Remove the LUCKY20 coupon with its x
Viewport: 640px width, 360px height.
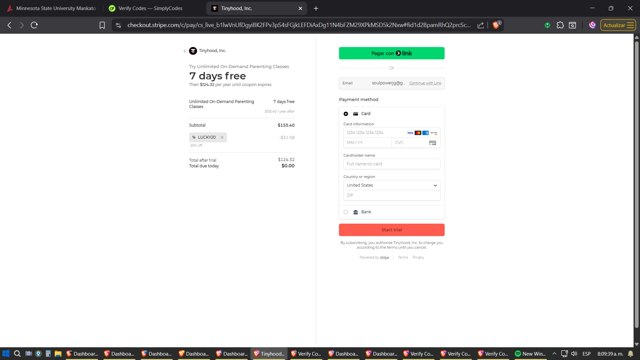(222, 138)
